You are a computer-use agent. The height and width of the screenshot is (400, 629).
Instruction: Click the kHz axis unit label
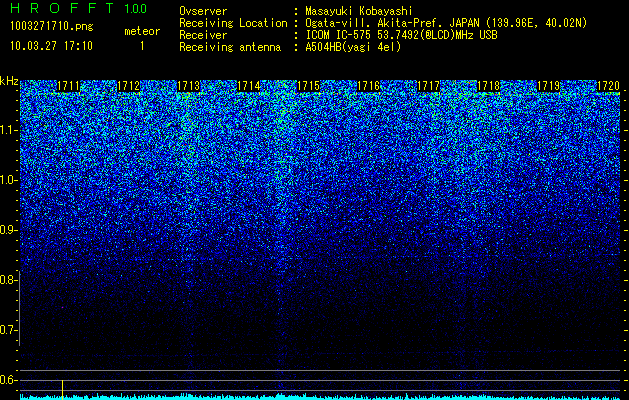(x=9, y=81)
